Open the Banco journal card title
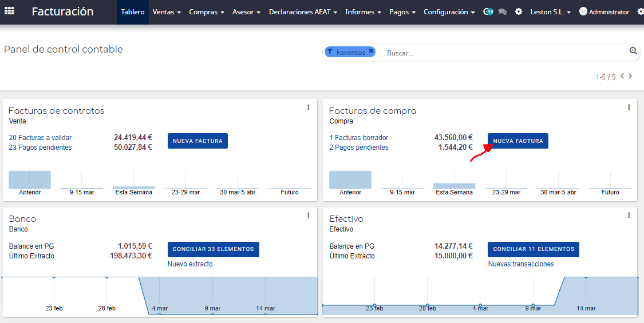Screen dimensions: 644x323 [x=22, y=219]
